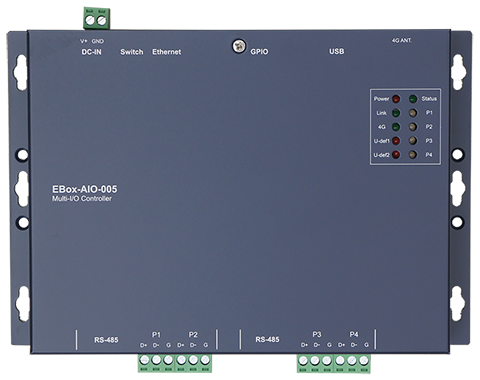480x380 pixels.
Task: Click the green 4G LED indicator
Action: tap(396, 127)
